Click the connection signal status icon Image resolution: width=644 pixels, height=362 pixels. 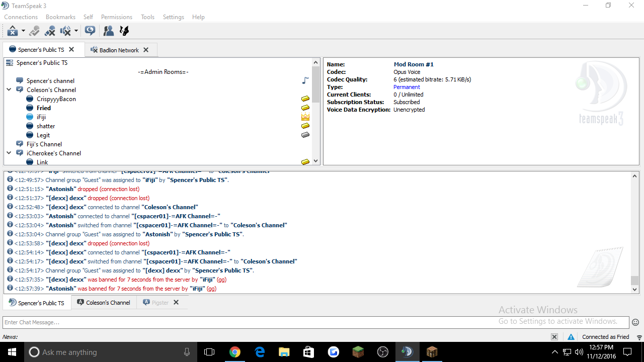[639, 337]
